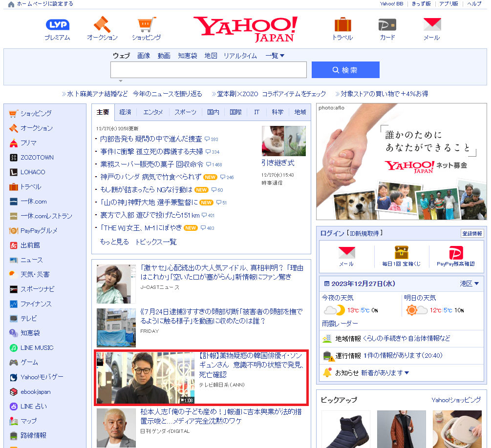This screenshot has width=491, height=448.
Task: Open the Travel suitcase icon in header
Action: [x=342, y=24]
